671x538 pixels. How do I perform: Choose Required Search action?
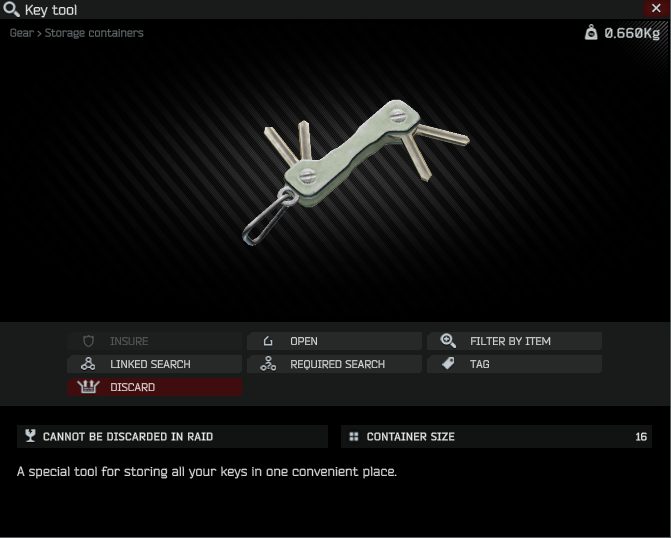pyautogui.click(x=335, y=364)
